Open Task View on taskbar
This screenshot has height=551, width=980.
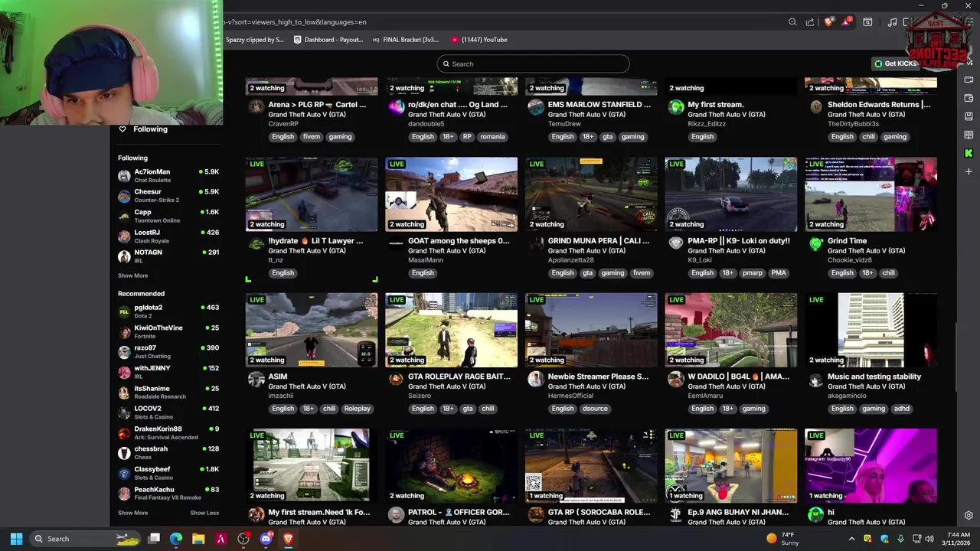154,539
